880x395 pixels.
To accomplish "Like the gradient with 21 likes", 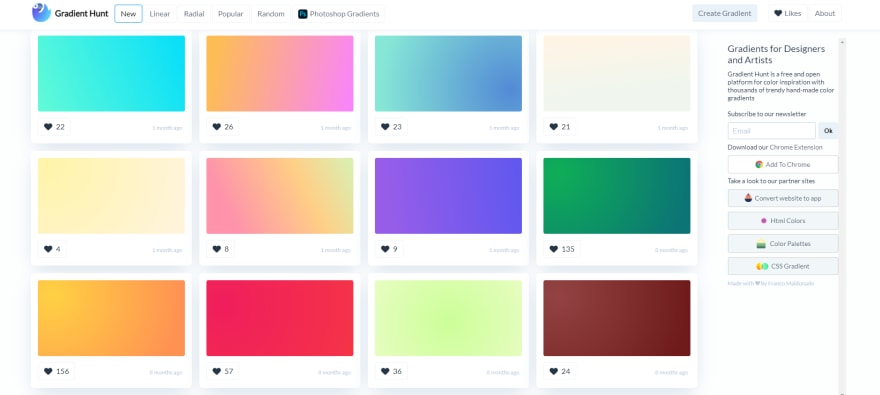I will [560, 127].
